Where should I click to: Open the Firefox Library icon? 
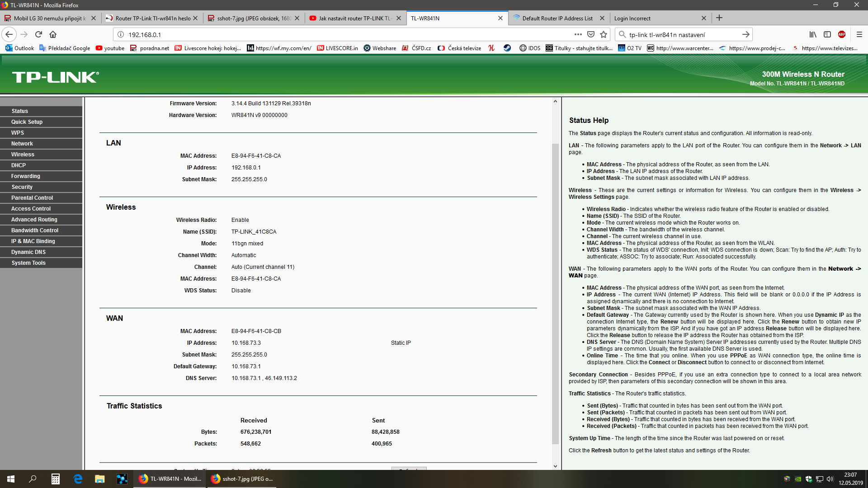coord(813,34)
